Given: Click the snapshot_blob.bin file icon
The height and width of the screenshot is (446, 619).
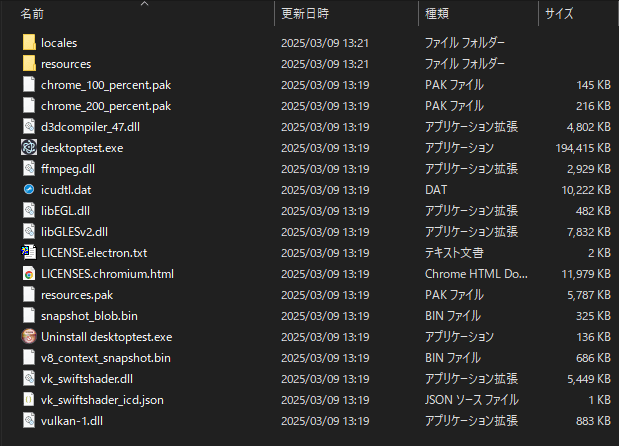Looking at the screenshot, I should [29, 315].
